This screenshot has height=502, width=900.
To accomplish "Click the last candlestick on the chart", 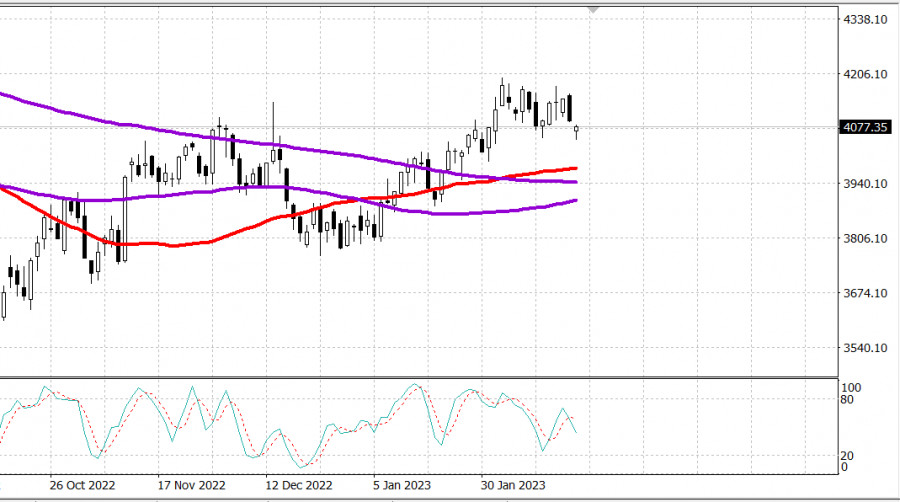I will [576, 129].
